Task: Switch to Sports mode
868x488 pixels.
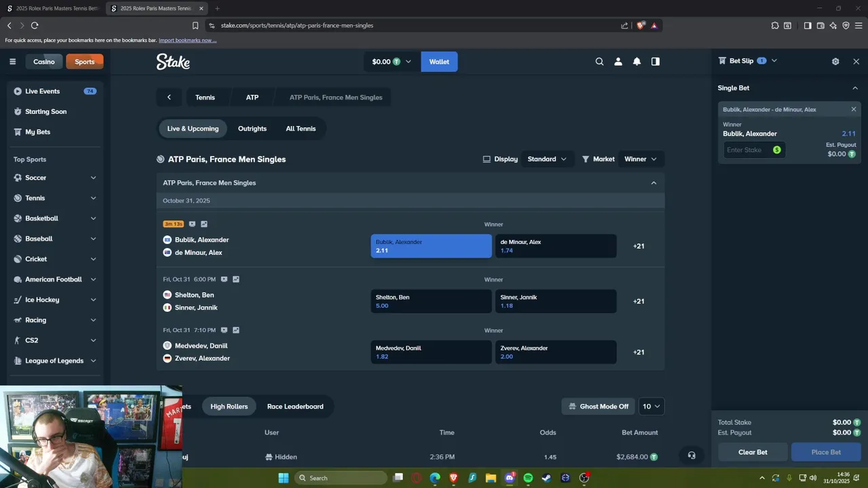Action: click(85, 62)
